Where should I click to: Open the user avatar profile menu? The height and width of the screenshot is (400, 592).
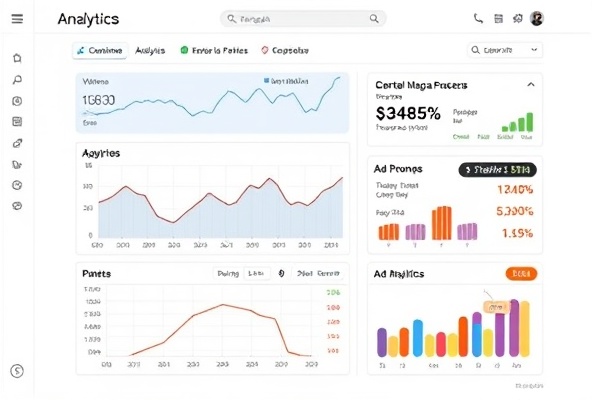coord(536,19)
